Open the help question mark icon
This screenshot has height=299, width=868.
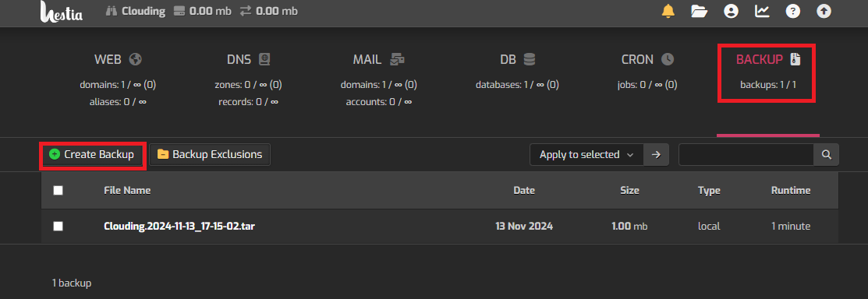[793, 11]
